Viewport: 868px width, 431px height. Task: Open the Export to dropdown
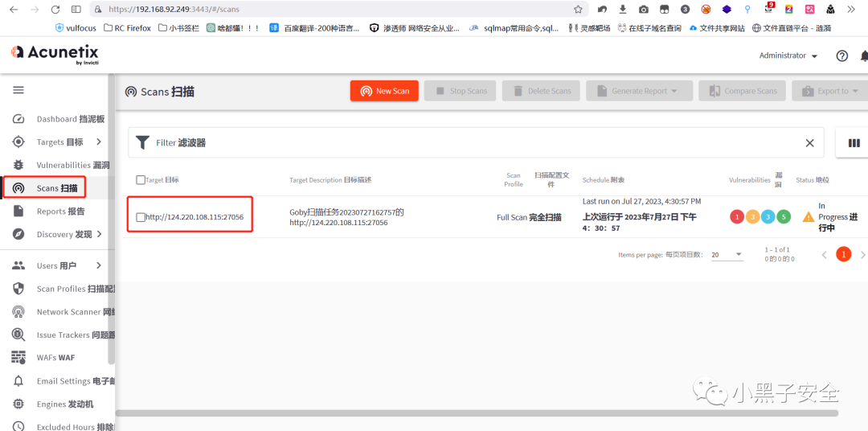[x=829, y=91]
